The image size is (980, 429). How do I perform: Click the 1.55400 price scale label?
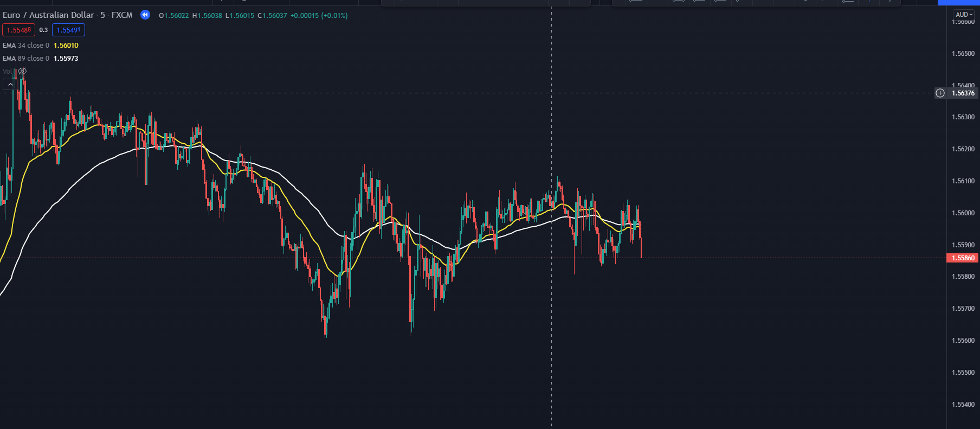coord(963,405)
